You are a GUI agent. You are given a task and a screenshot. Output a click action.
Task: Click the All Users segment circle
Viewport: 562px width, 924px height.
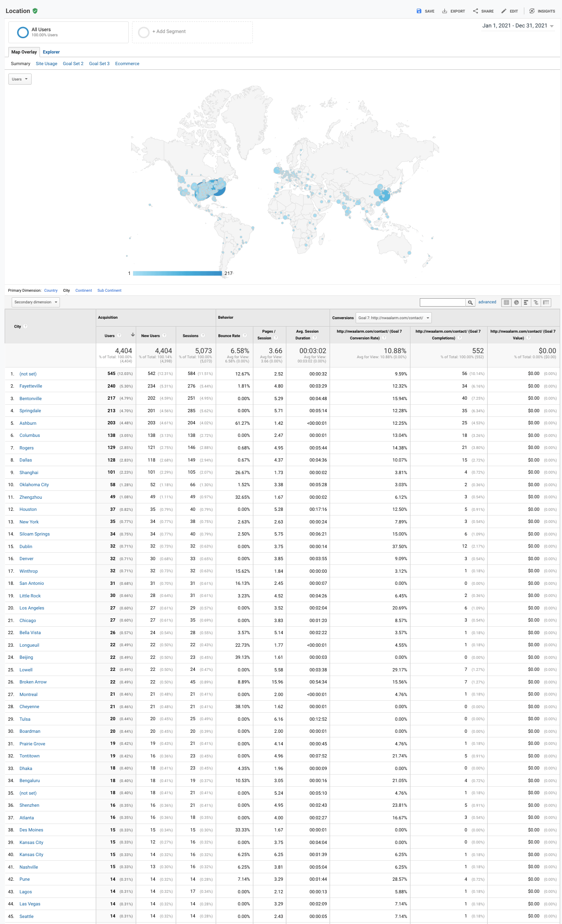point(23,32)
